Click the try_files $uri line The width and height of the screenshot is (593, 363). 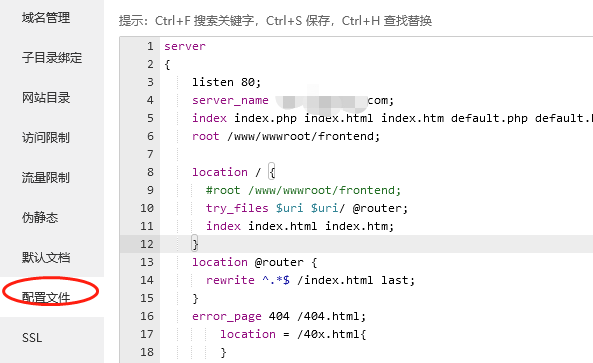point(307,208)
